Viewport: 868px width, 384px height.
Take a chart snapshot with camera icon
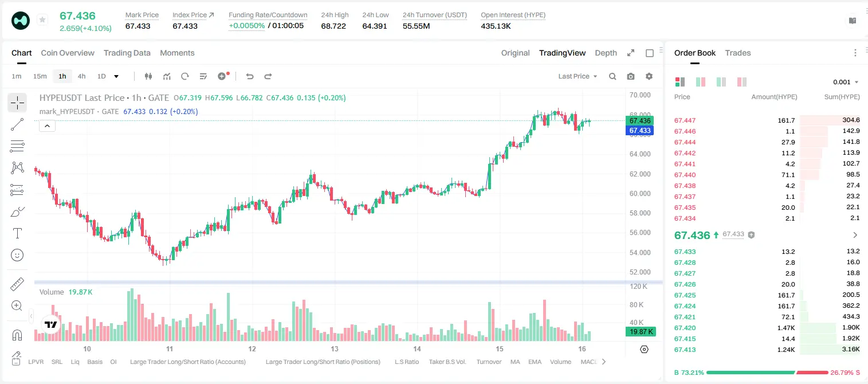pyautogui.click(x=631, y=76)
